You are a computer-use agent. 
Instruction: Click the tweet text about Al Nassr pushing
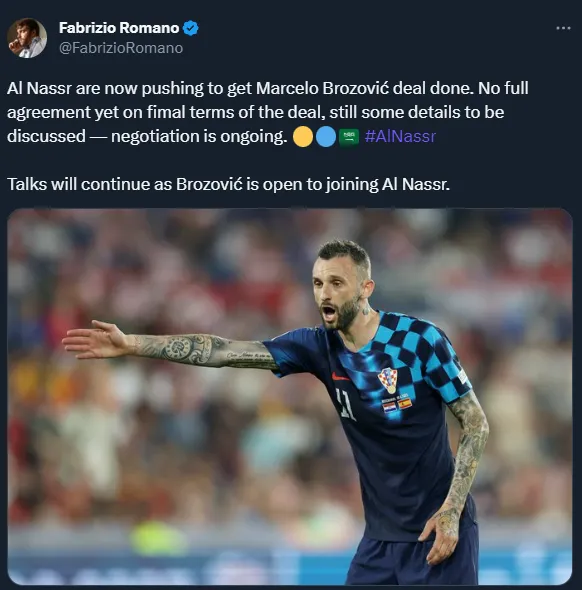[267, 112]
